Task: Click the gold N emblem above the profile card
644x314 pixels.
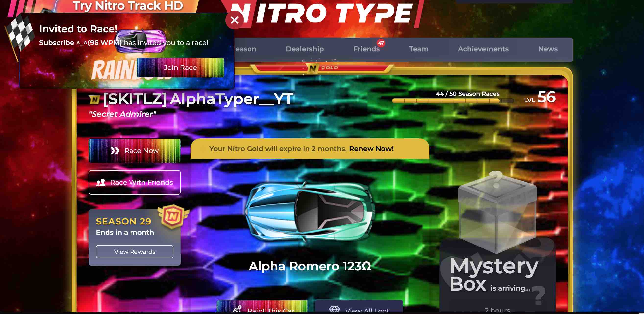Action: click(x=312, y=67)
